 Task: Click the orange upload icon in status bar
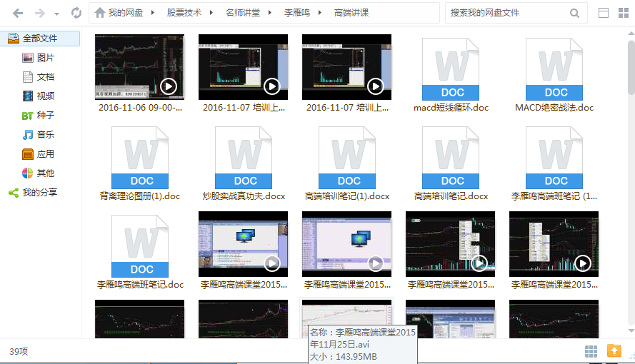pos(614,350)
